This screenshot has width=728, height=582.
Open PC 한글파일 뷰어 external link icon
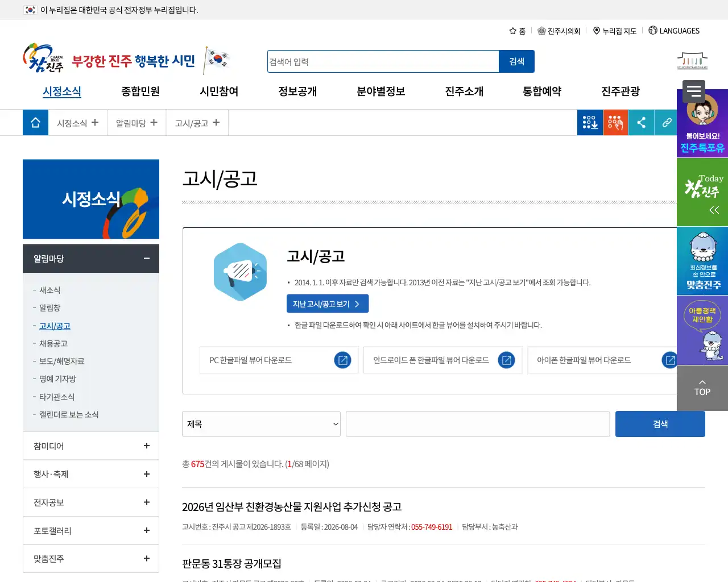342,360
